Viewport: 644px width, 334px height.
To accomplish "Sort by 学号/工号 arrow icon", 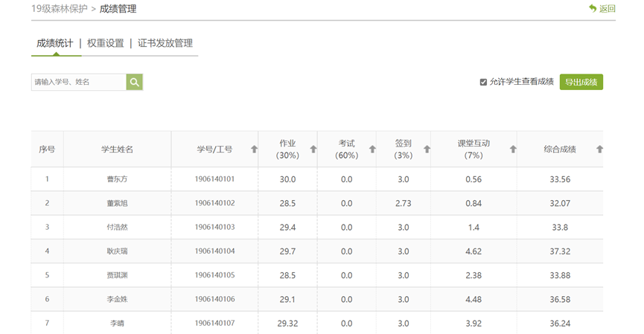I will (254, 150).
